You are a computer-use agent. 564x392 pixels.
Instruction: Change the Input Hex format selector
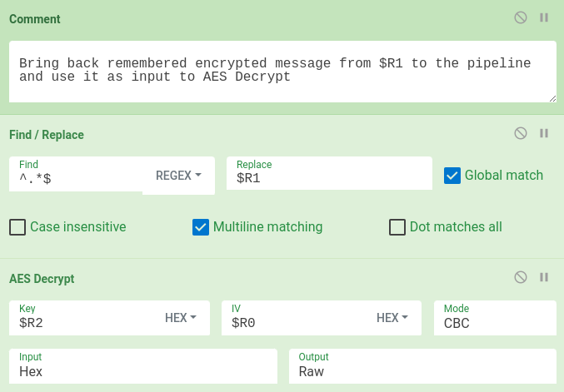143,366
